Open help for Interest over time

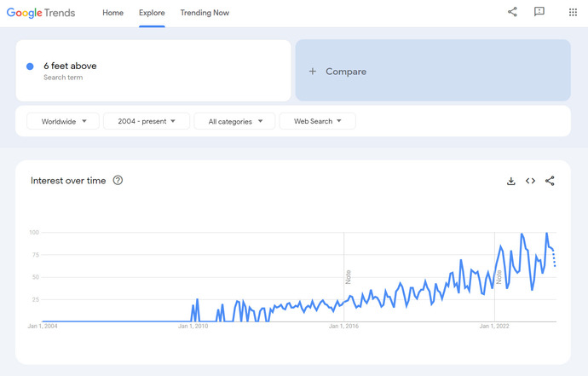click(118, 181)
